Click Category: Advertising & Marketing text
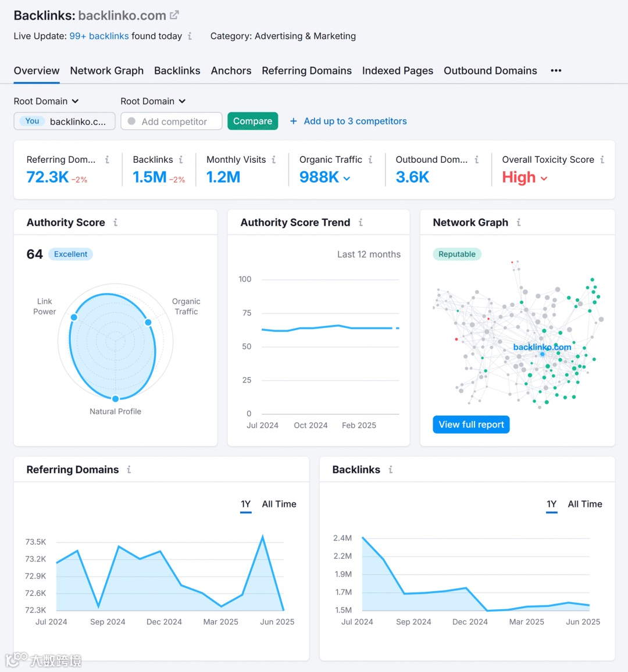 pos(283,36)
